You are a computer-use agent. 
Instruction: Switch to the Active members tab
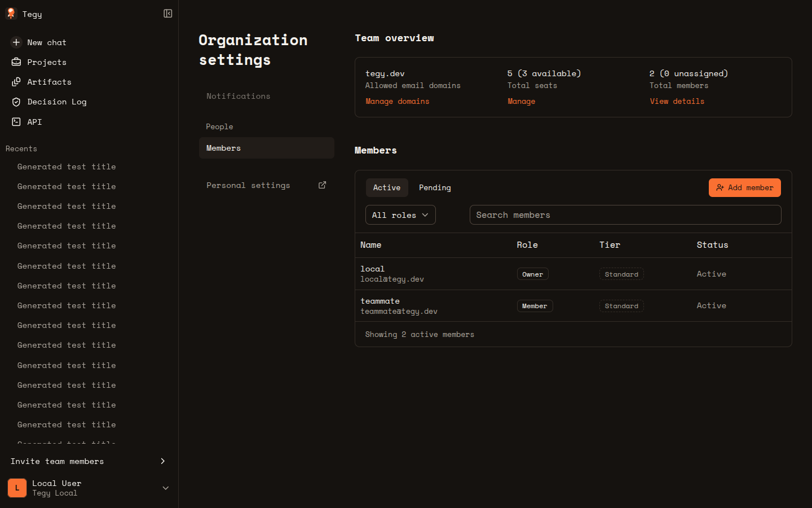point(387,187)
